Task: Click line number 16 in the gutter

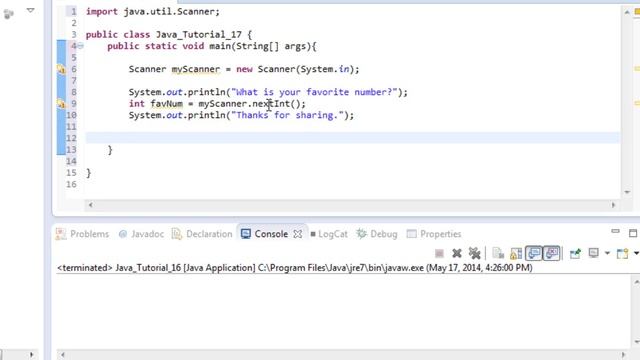Action: [x=71, y=184]
